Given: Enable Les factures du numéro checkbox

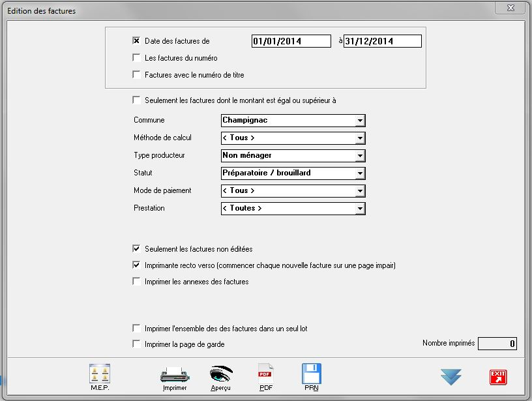Looking at the screenshot, I should [136, 58].
